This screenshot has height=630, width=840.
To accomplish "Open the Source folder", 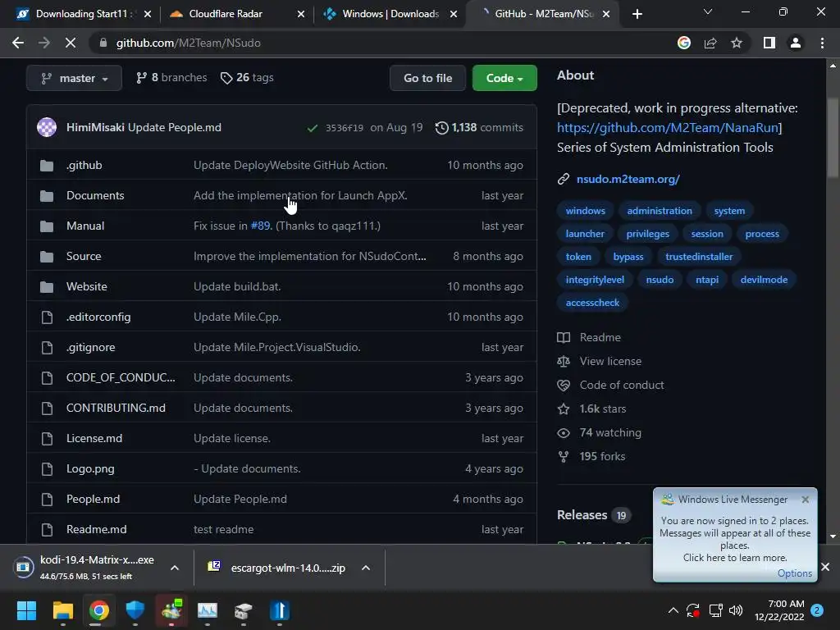I will coord(84,256).
